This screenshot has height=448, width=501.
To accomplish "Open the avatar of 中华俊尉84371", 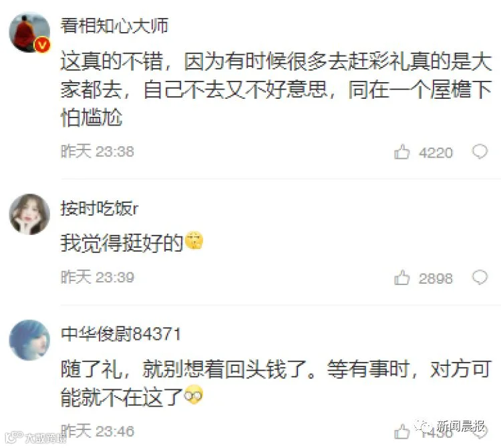I will tap(29, 340).
